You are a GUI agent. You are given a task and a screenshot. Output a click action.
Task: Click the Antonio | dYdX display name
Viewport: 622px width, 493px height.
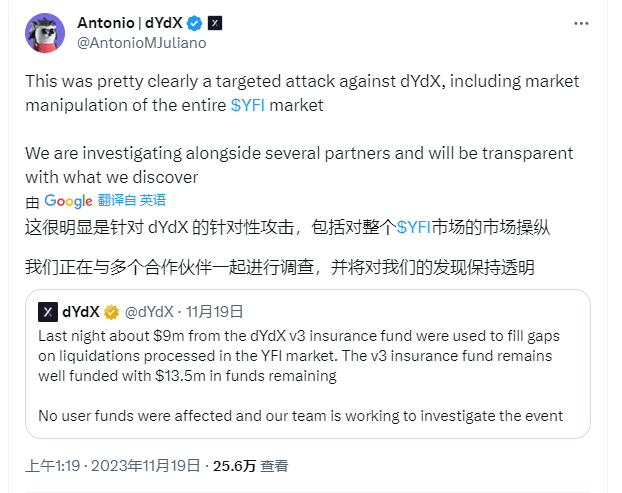(130, 23)
